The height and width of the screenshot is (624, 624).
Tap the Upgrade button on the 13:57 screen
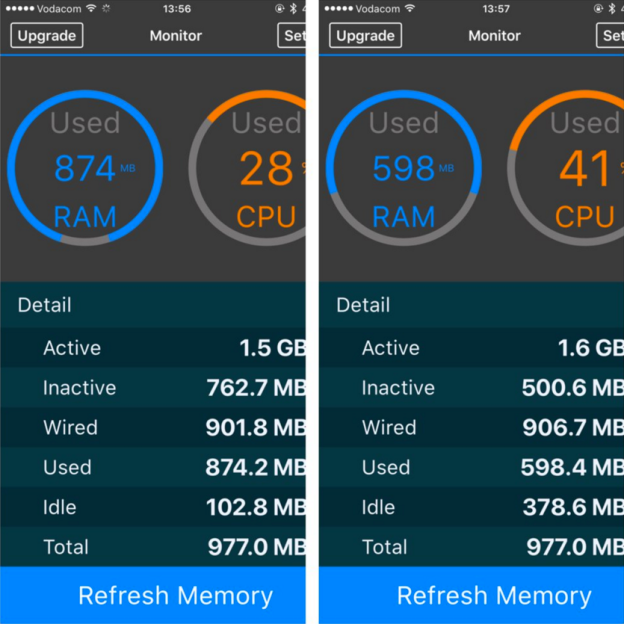tap(365, 36)
